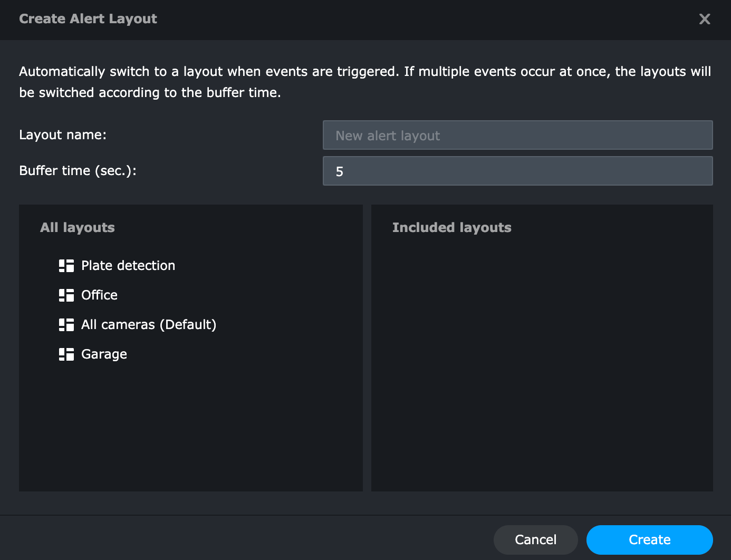This screenshot has width=731, height=560.
Task: Click the Create Alert Layout title text
Action: pyautogui.click(x=88, y=19)
